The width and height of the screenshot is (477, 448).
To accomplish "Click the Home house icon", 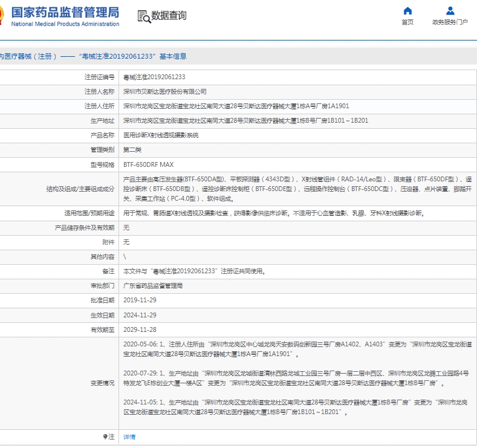I will (x=407, y=11).
